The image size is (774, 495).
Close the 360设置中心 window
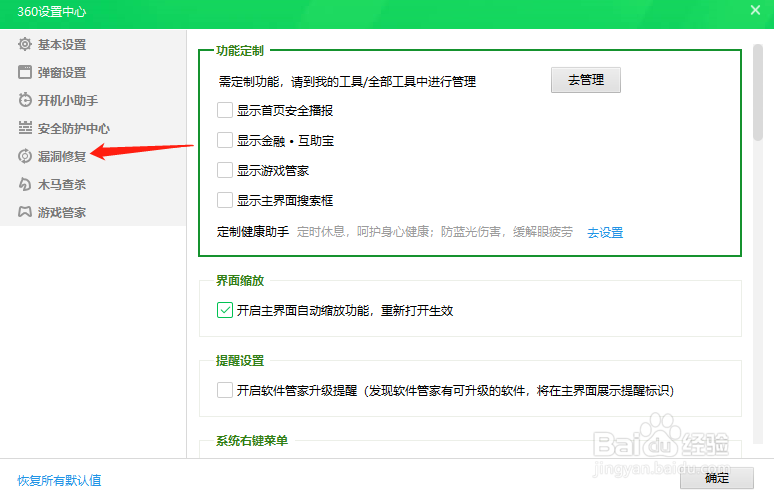point(755,10)
